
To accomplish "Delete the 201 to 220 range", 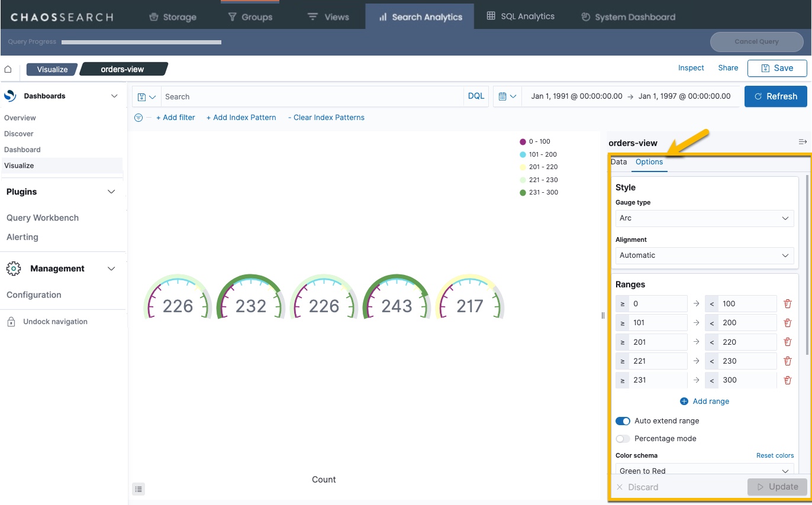I will [x=787, y=342].
